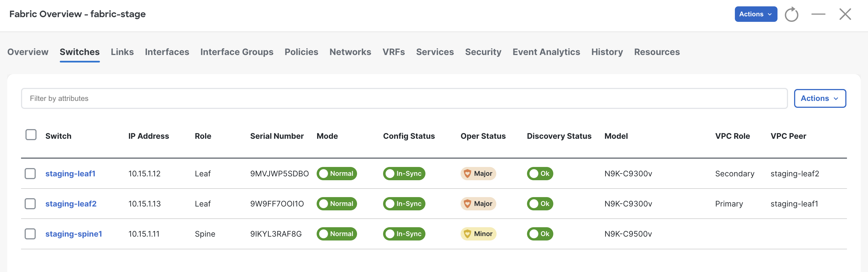Screen dimensions: 868x272
Task: Click the Switch column header
Action: (58, 136)
